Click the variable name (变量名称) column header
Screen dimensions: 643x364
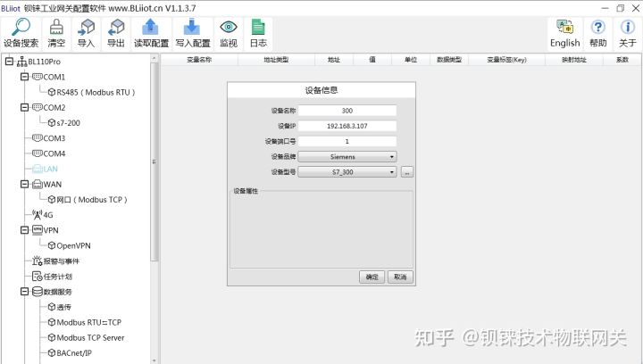[x=199, y=60]
